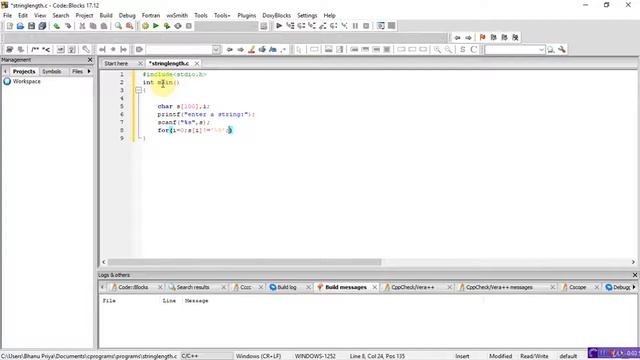Close the Logs & others panel

(x=635, y=275)
